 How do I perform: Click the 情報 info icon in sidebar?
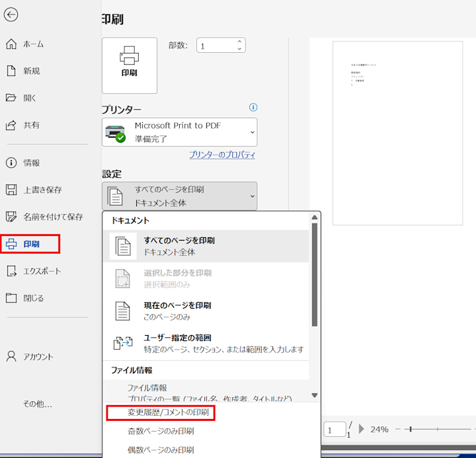coord(11,163)
